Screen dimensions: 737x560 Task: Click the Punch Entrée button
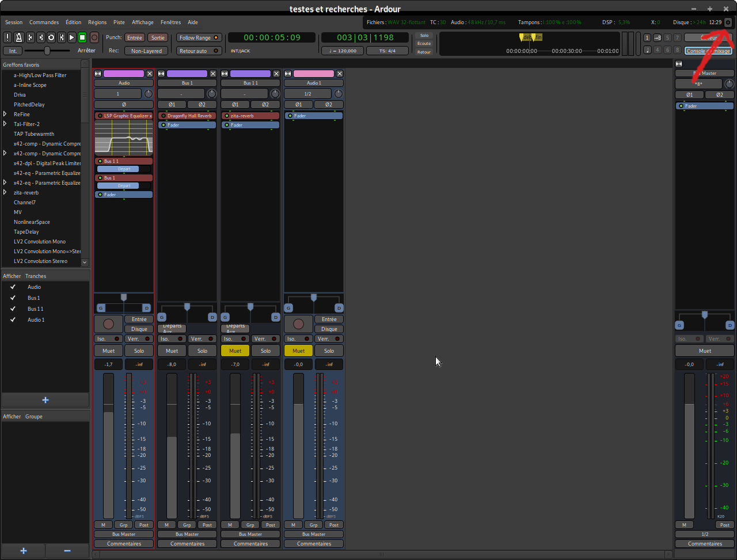tap(135, 37)
